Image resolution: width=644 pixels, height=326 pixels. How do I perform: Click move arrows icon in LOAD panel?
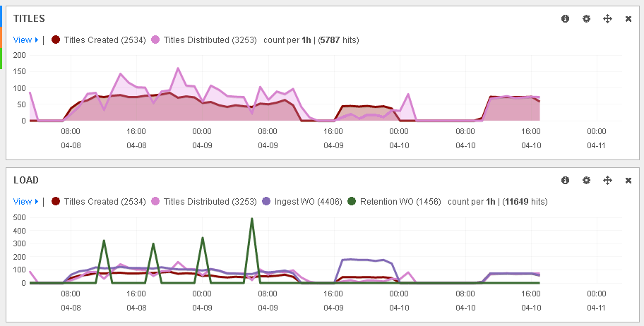click(x=607, y=181)
